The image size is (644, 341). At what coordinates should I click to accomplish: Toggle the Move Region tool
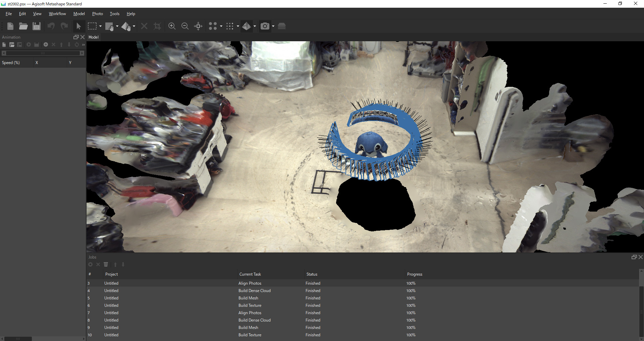(109, 26)
